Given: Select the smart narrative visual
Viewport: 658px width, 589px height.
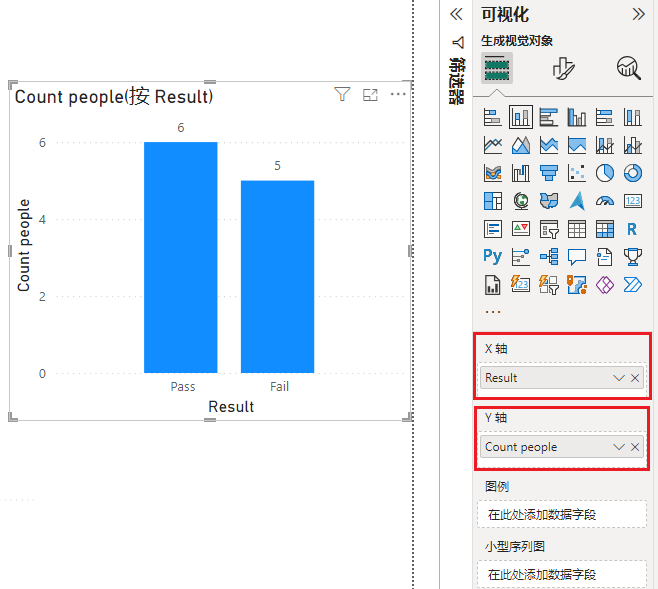Looking at the screenshot, I should [605, 257].
